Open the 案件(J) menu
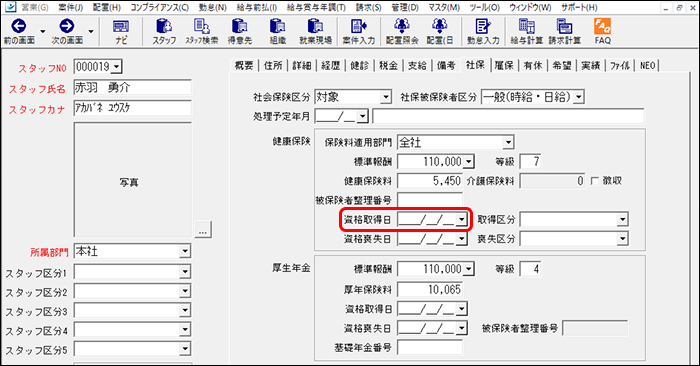The width and height of the screenshot is (700, 366). coord(71,8)
